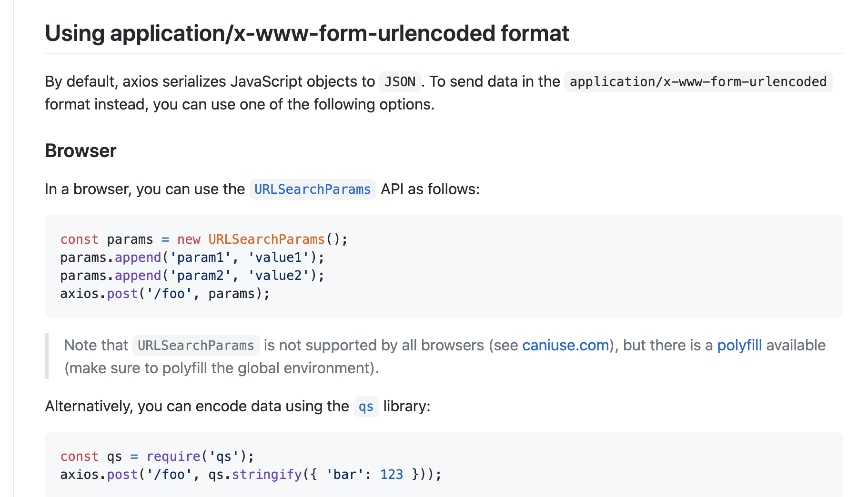Click the "const params = new URLSearchParams();" line

[x=204, y=239]
